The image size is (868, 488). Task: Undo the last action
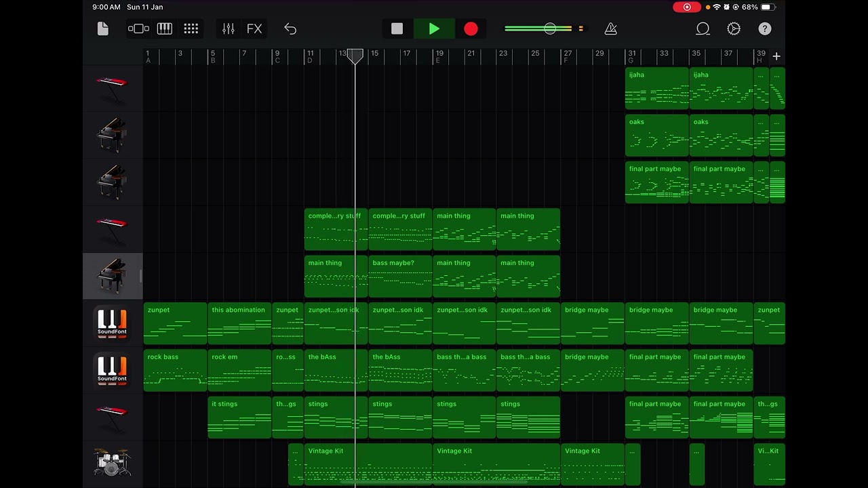coord(290,28)
